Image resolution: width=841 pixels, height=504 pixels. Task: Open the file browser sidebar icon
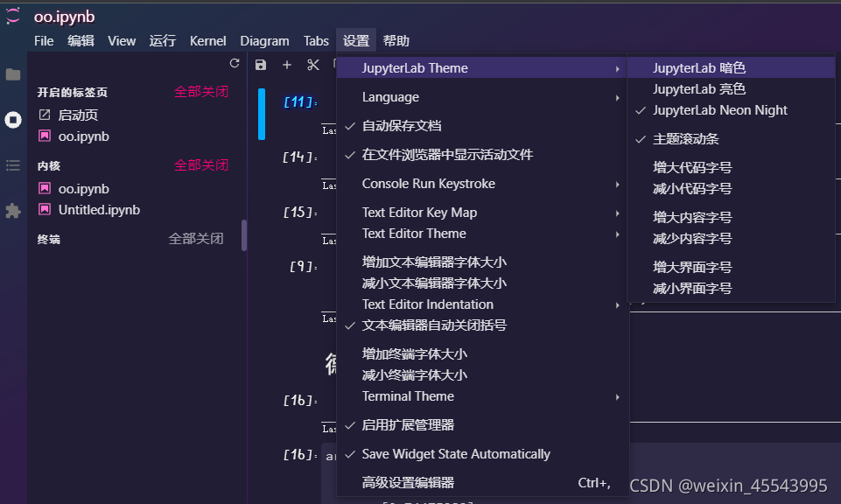[x=13, y=74]
